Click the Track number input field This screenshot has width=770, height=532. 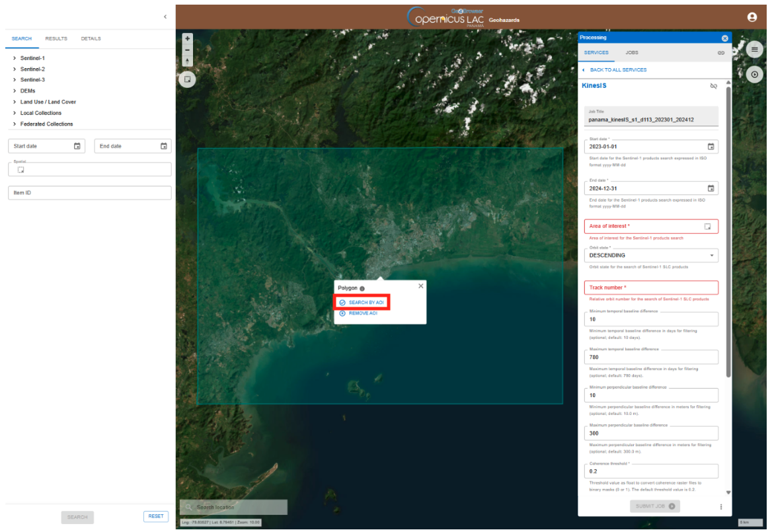(651, 287)
